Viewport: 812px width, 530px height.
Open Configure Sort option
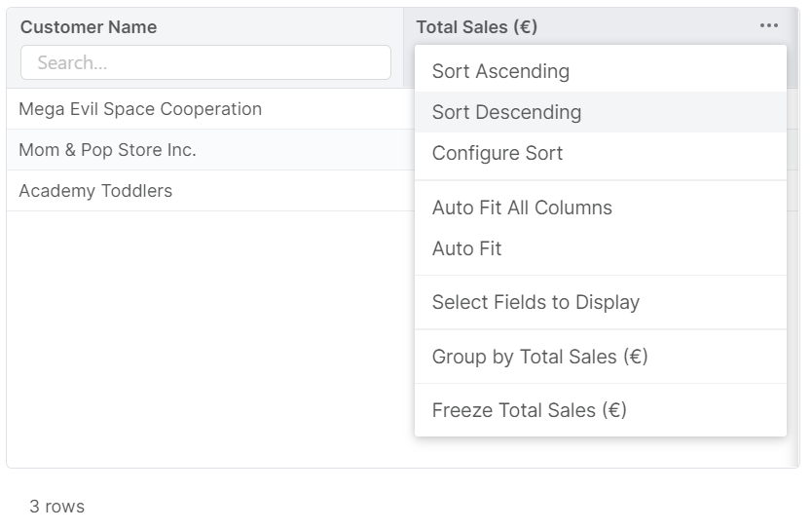click(x=497, y=153)
